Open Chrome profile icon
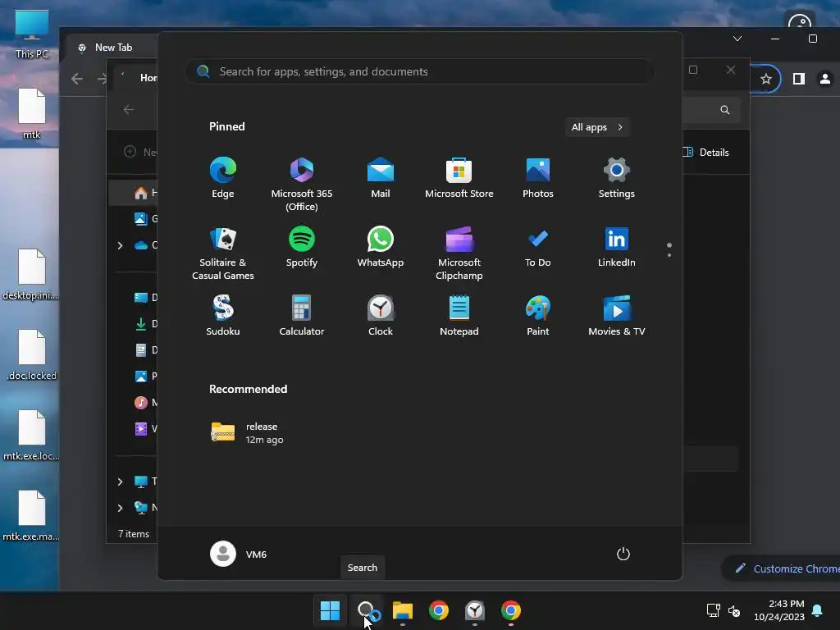 (x=825, y=80)
